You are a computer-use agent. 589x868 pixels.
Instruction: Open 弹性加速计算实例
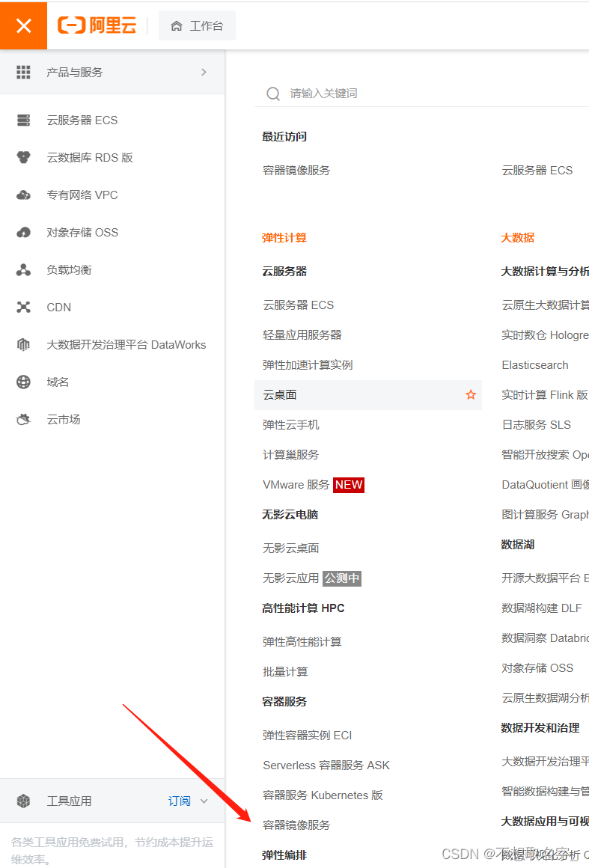(x=308, y=365)
